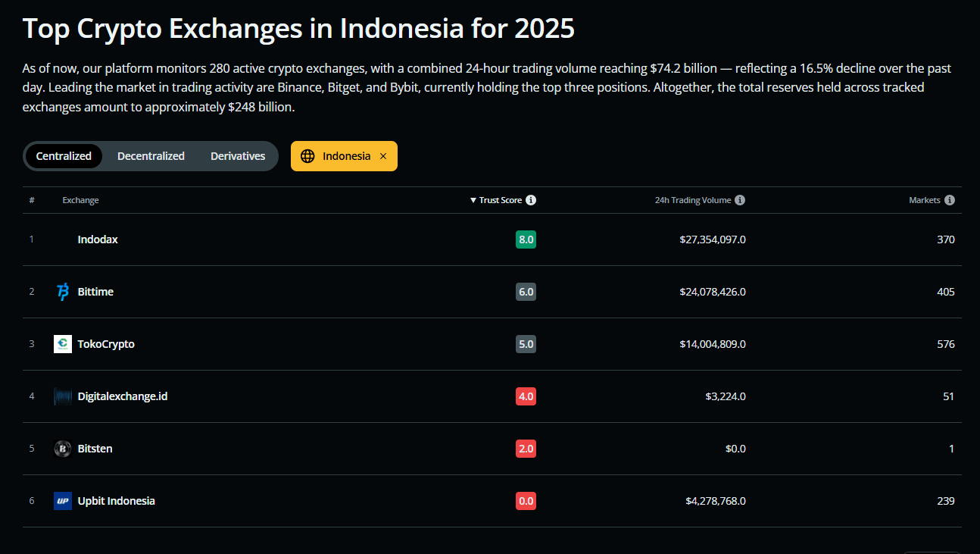Open the Trust Score info tooltip
The width and height of the screenshot is (980, 554).
click(532, 199)
